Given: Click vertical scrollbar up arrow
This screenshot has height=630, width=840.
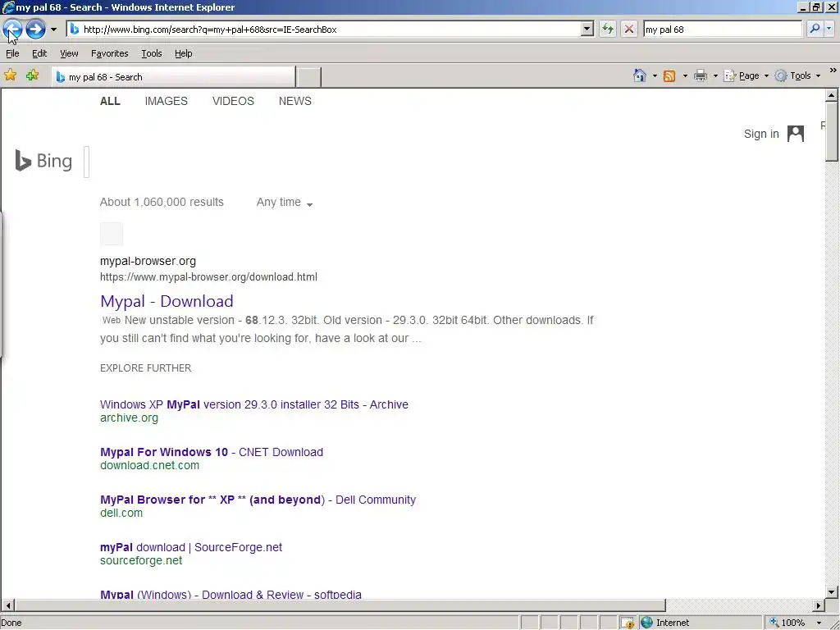Looking at the screenshot, I should (832, 95).
